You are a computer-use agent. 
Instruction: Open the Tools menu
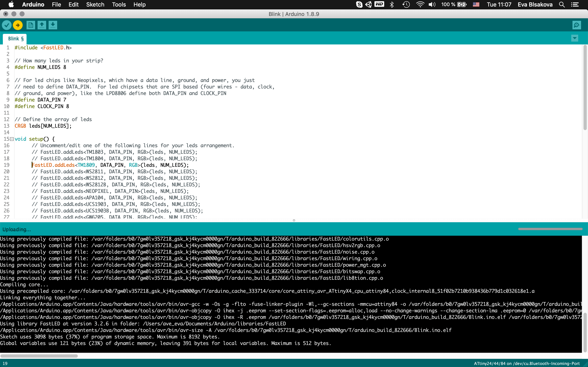tap(119, 5)
